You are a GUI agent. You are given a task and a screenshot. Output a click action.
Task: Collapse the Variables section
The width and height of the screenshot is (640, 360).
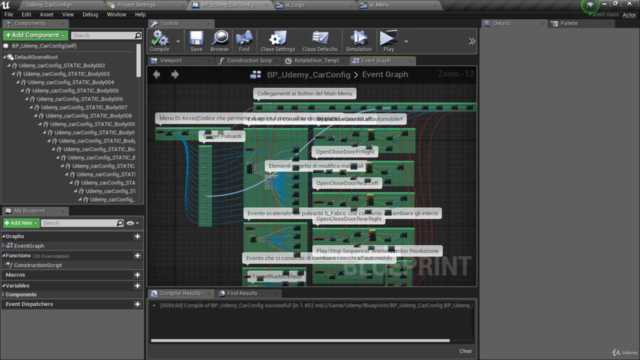tap(4, 286)
